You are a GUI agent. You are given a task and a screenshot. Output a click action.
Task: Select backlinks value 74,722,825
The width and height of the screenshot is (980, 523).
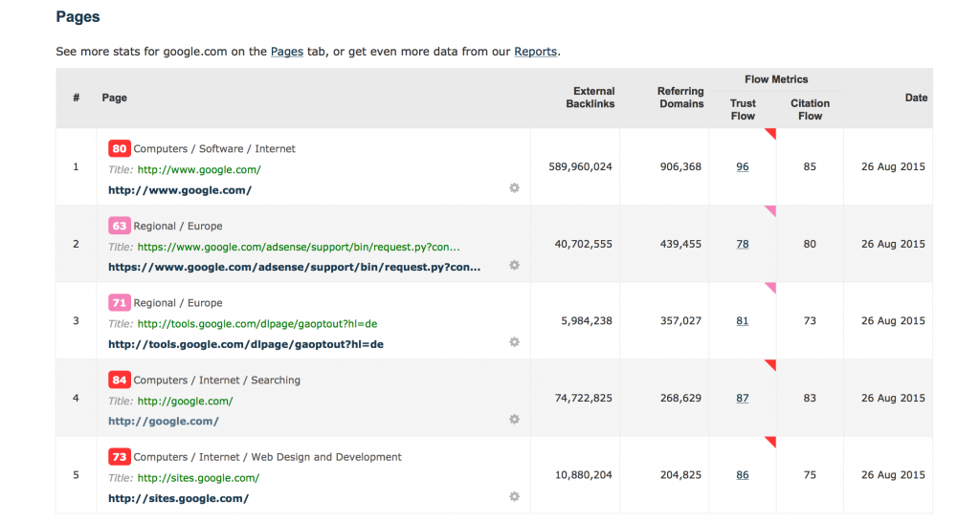(x=584, y=398)
